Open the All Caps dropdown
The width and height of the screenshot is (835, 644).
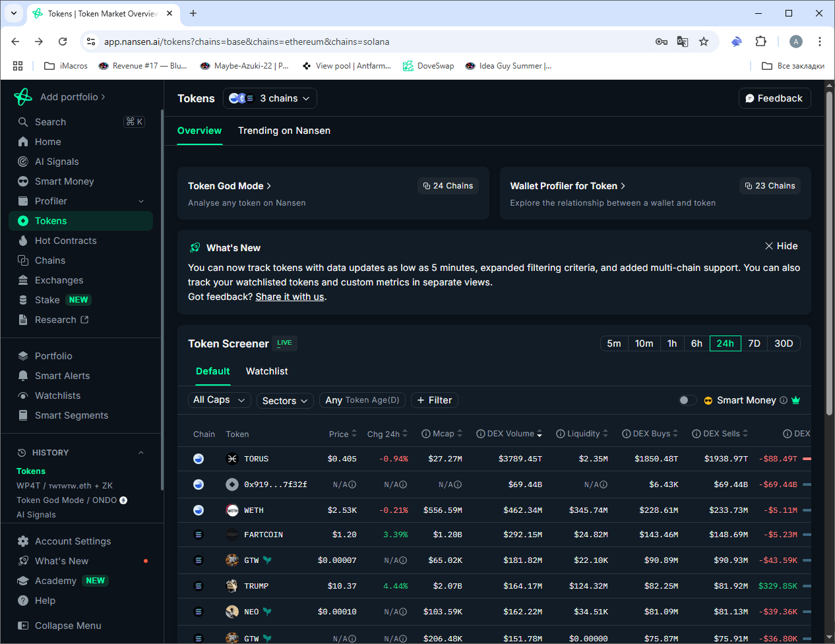coord(219,400)
